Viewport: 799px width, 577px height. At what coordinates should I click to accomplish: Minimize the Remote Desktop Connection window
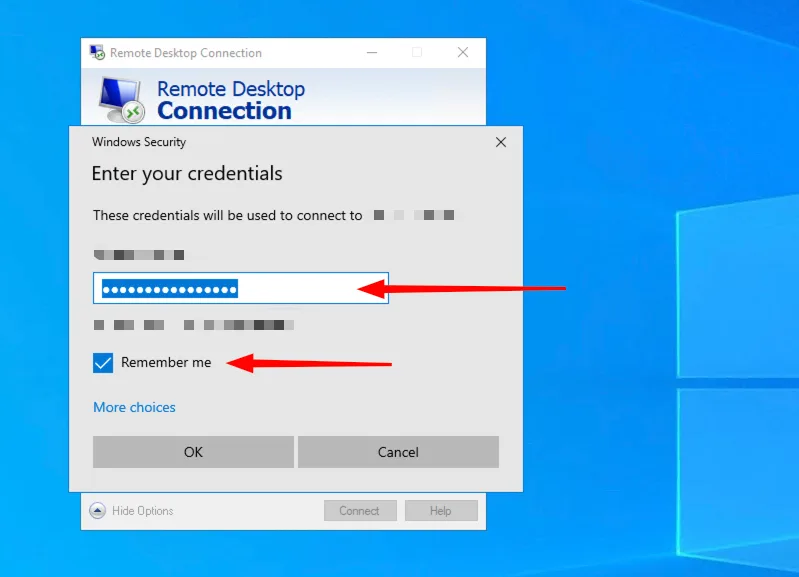click(371, 53)
